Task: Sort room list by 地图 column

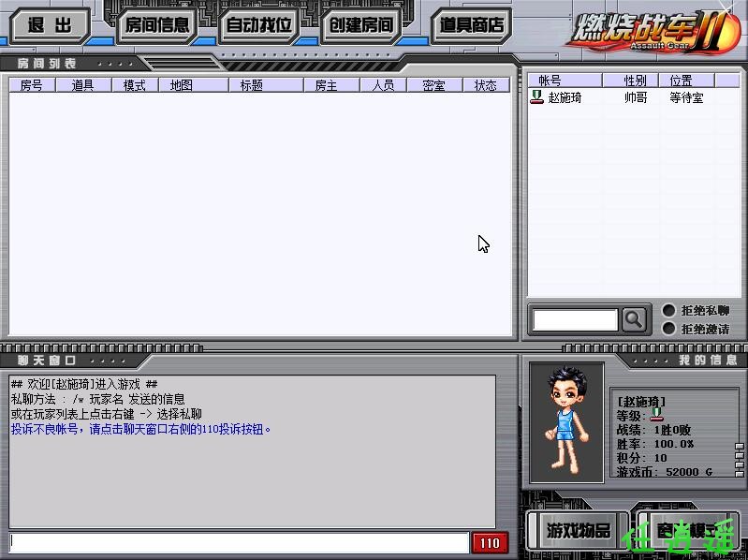Action: (193, 85)
